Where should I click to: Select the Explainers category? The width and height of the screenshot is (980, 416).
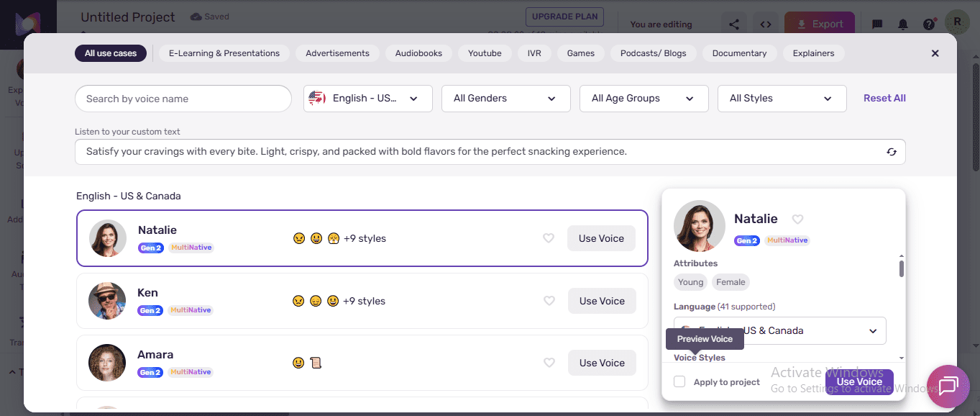pyautogui.click(x=813, y=53)
